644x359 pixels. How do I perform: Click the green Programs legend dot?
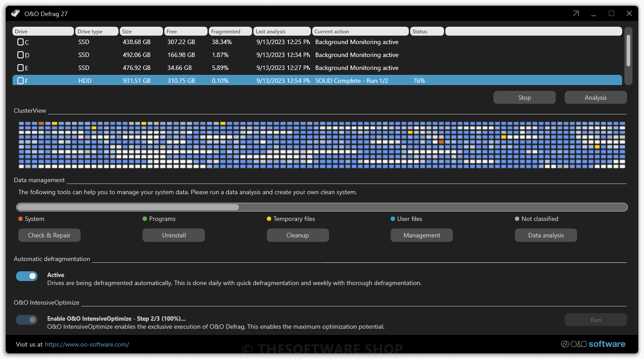pyautogui.click(x=145, y=219)
